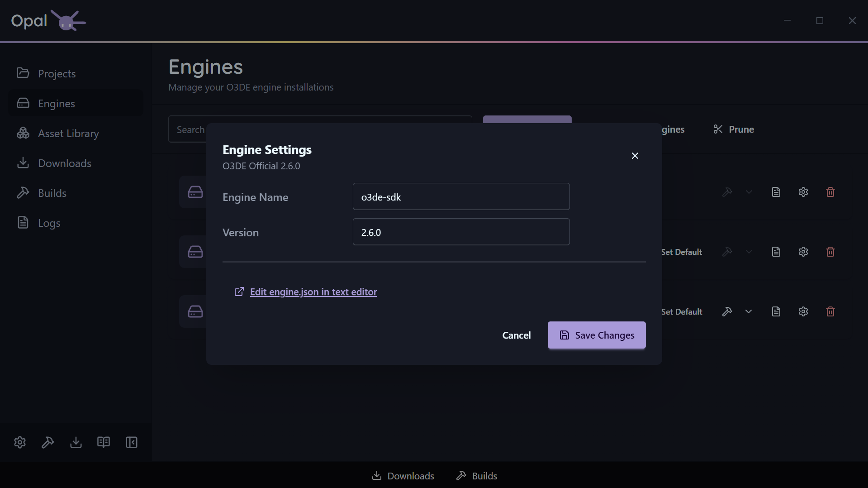This screenshot has height=488, width=868.
Task: Delete first engine using trash icon
Action: 830,192
